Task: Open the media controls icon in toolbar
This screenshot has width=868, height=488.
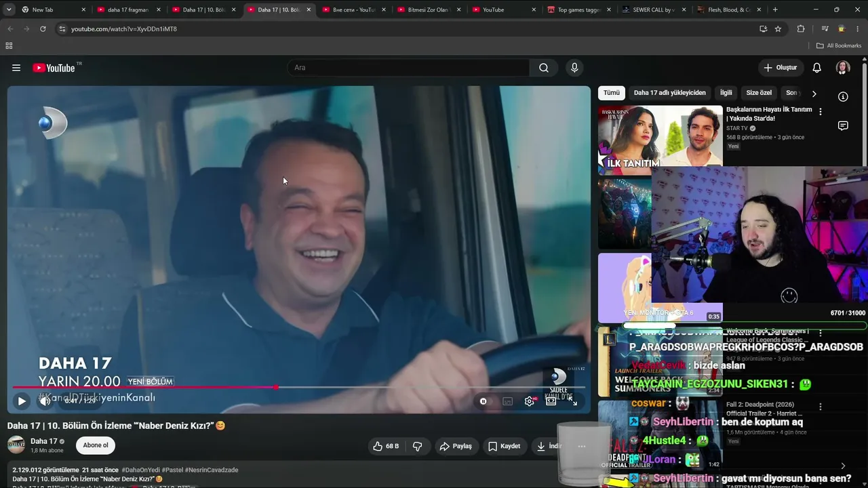Action: tap(825, 29)
